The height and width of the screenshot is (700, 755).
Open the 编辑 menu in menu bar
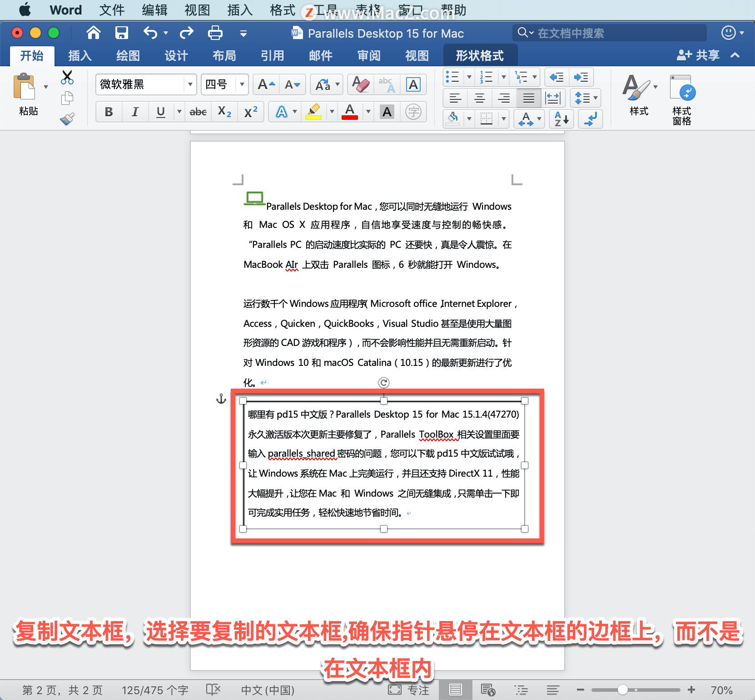click(x=154, y=10)
